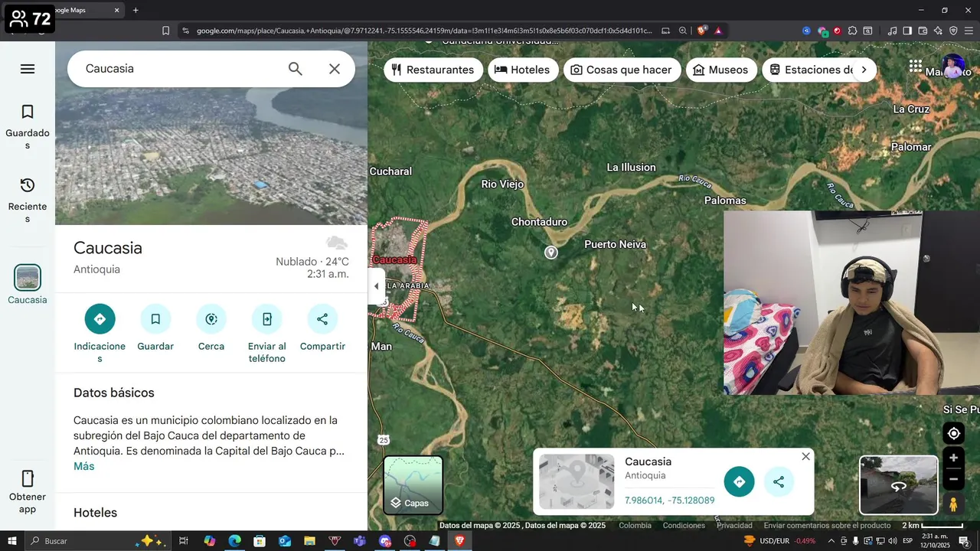980x551 pixels.
Task: Click the Guardar bookmark button
Action: (x=155, y=319)
